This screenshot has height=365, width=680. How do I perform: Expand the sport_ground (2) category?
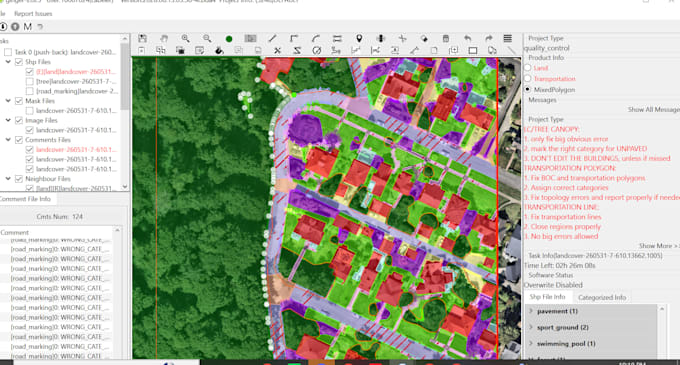click(531, 327)
